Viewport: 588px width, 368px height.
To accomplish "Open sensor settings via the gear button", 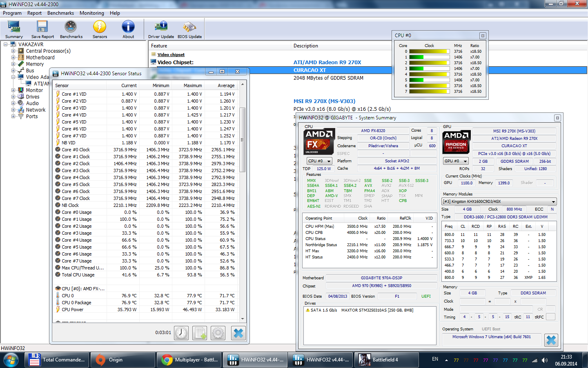I will [x=218, y=333].
